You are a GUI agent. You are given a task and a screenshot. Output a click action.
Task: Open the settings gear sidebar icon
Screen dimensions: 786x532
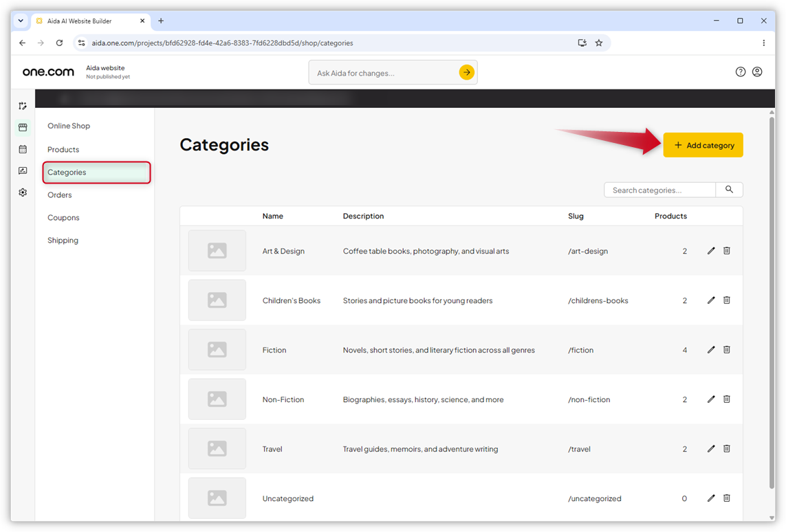click(23, 192)
